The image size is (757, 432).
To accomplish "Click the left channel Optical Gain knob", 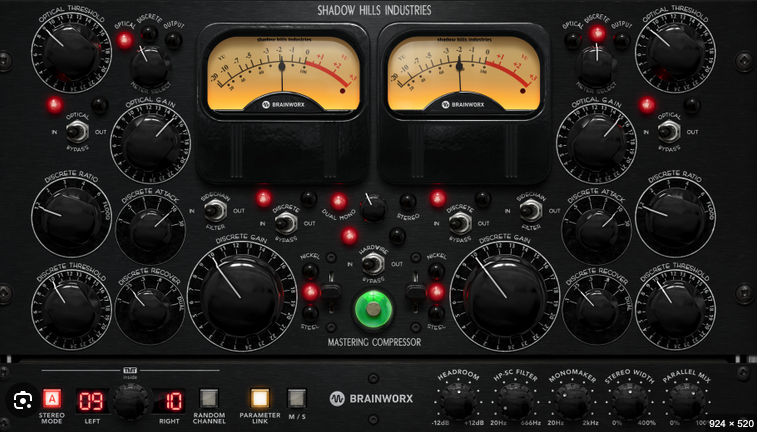I will [x=151, y=143].
